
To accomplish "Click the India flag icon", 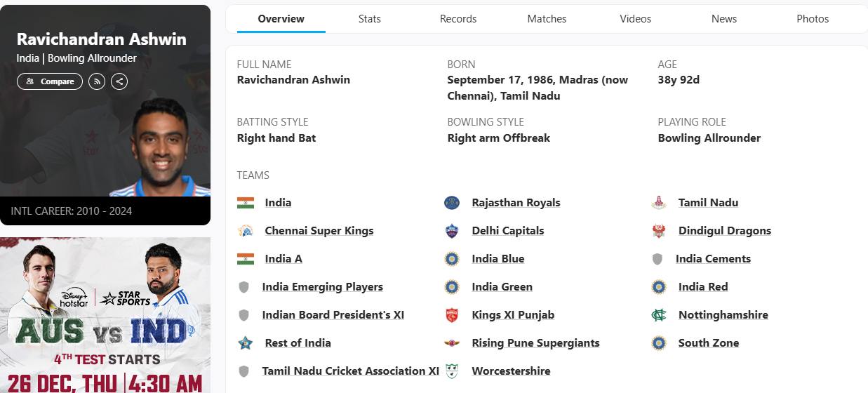I will pos(245,203).
